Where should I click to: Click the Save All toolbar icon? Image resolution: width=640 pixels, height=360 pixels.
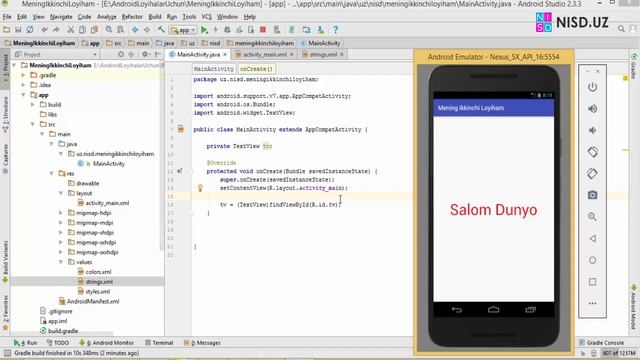coord(18,30)
